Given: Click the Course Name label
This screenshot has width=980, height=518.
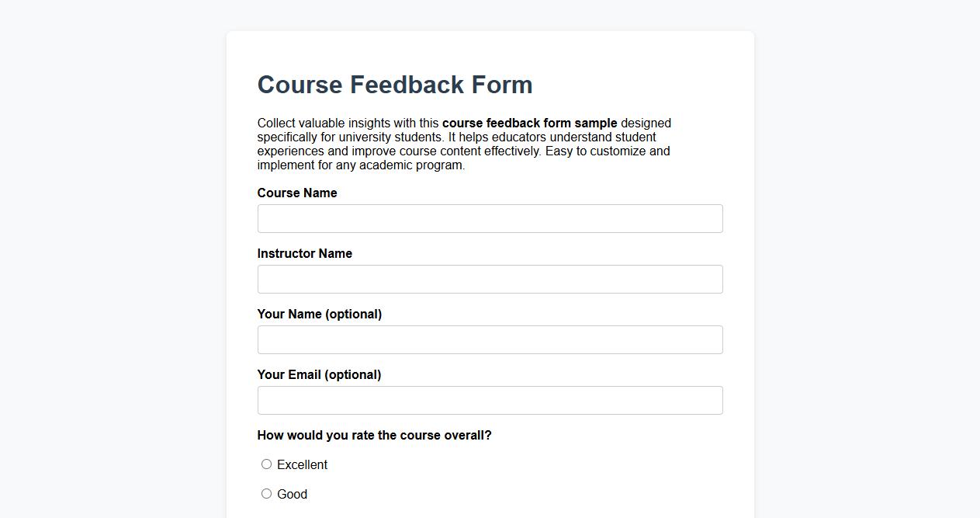Looking at the screenshot, I should pos(297,193).
